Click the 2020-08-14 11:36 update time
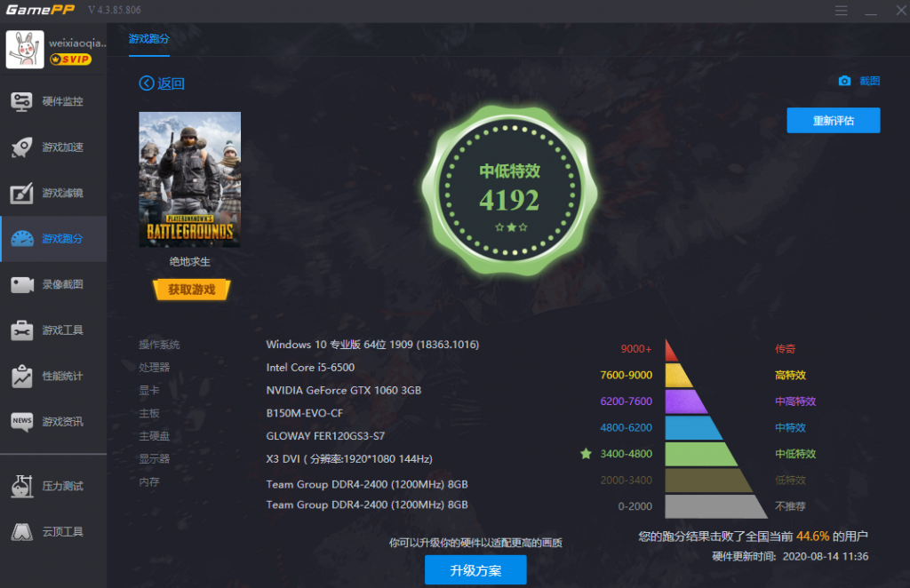The image size is (910, 588). point(826,557)
